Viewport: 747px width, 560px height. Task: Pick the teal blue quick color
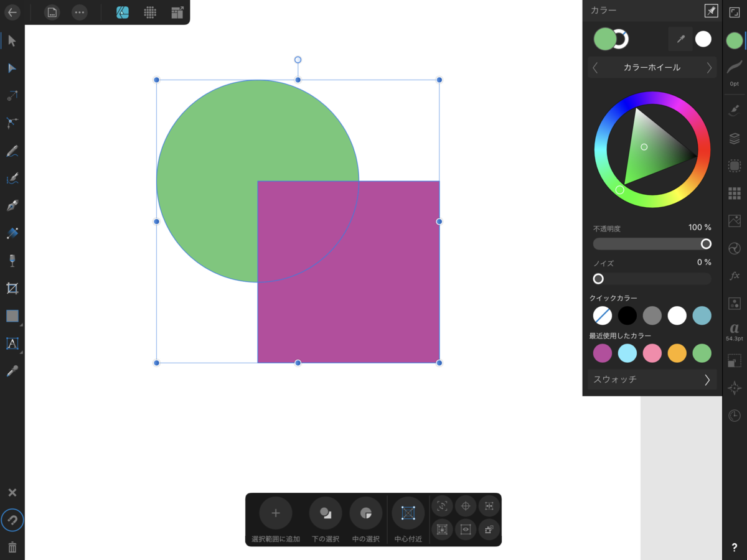702,315
